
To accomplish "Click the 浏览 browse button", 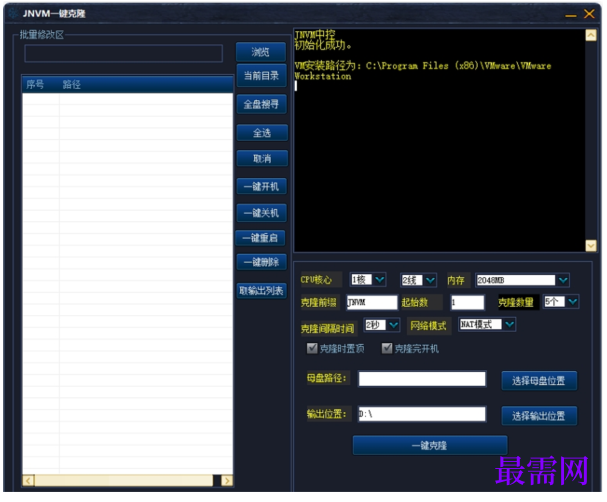I will 261,52.
